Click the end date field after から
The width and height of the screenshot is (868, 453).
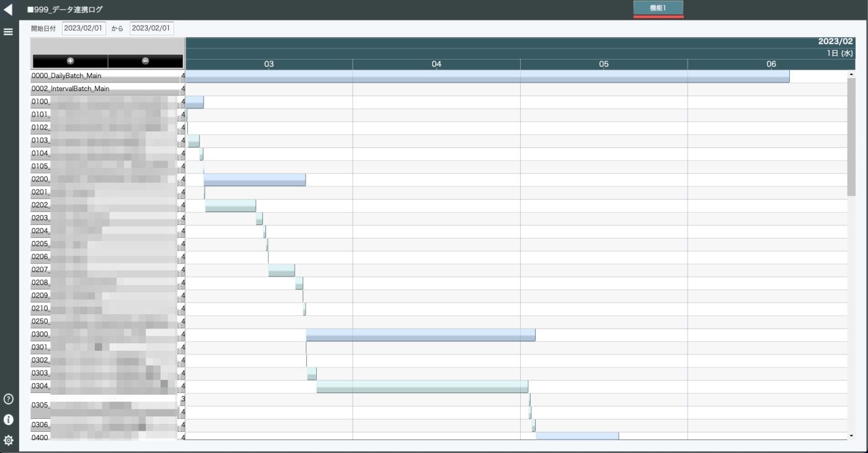(x=152, y=29)
